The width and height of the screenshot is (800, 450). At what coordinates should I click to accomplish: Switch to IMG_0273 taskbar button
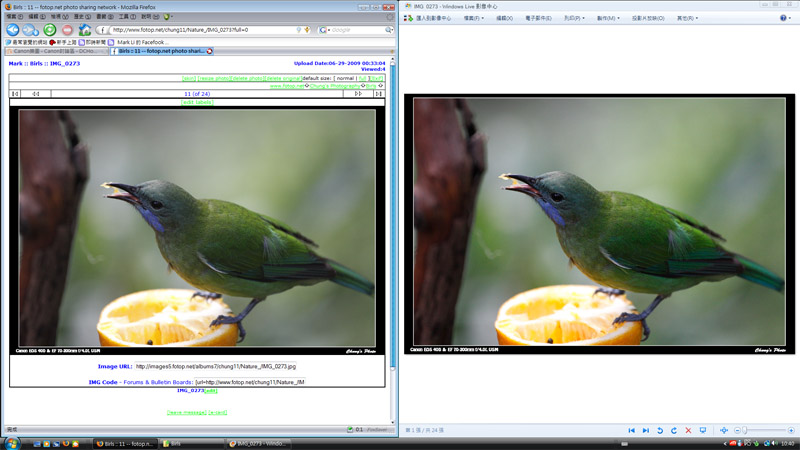pyautogui.click(x=259, y=444)
